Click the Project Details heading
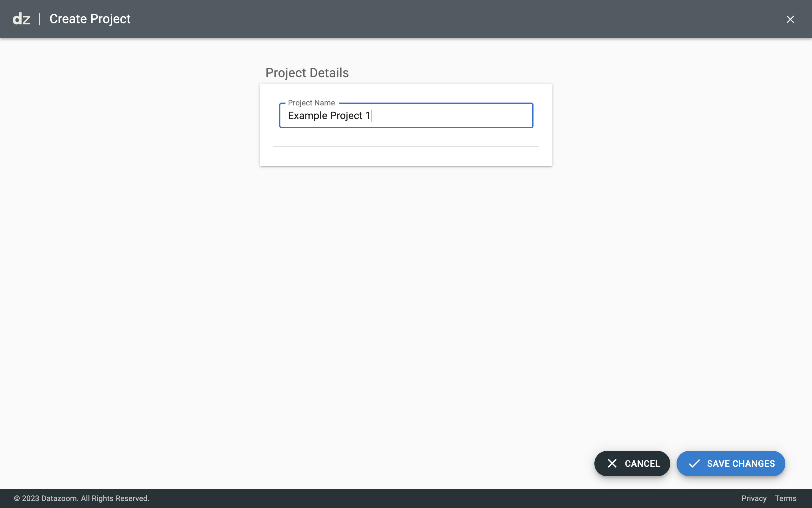 307,73
